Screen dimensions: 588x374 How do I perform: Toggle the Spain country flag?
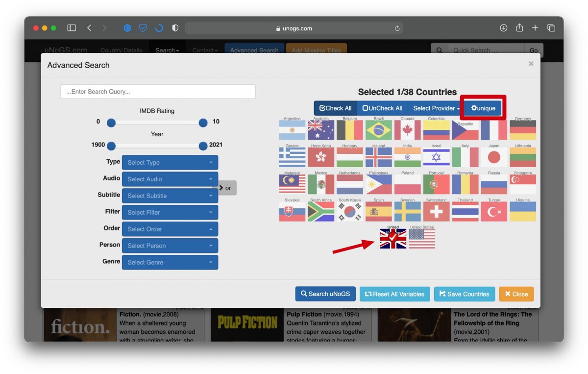click(378, 212)
